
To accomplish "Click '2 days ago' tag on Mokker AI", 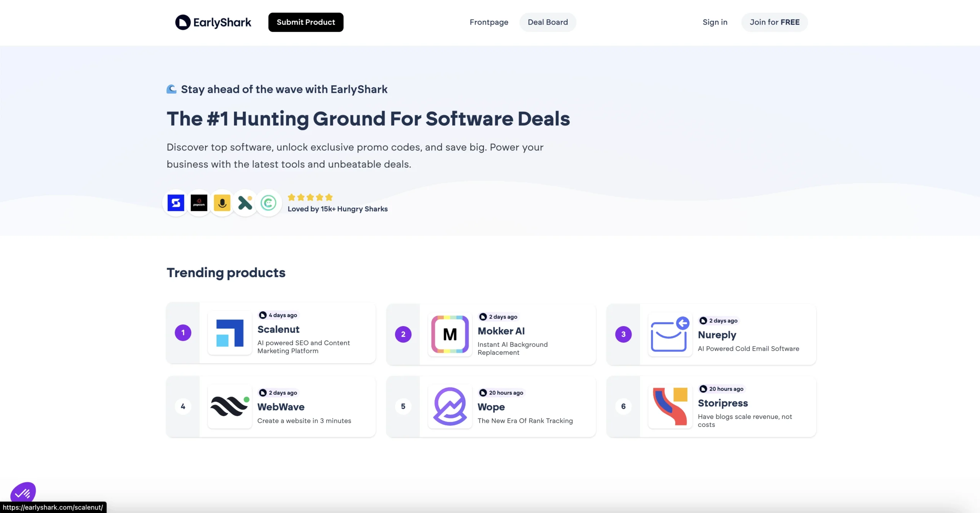I will [x=498, y=317].
